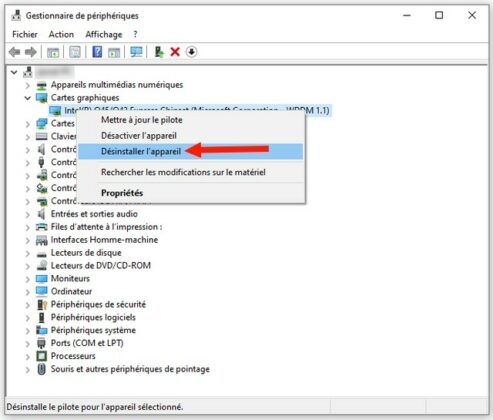
Task: Select Appareils multimédias numériques label
Action: [117, 85]
